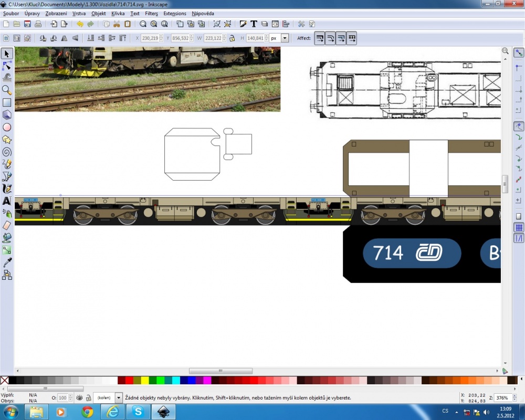This screenshot has height=420, width=525.
Task: Click the zoom percentage stepper
Action: 514,397
